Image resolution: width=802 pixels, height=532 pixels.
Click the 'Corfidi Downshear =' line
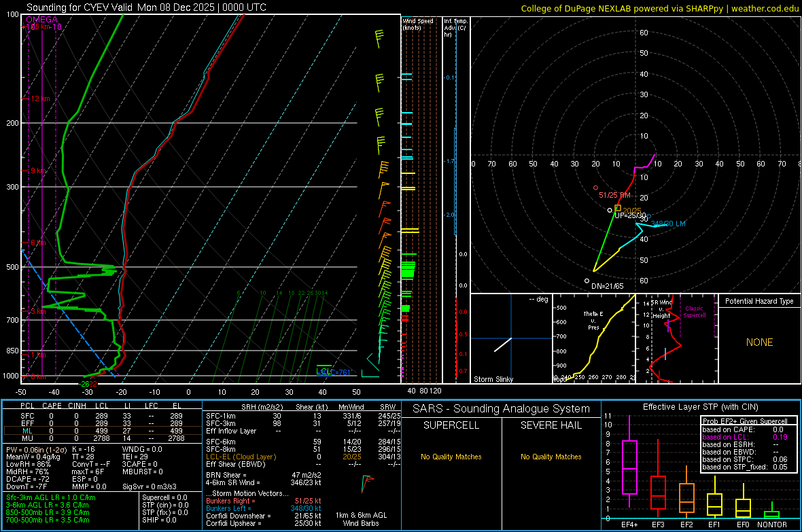point(264,516)
